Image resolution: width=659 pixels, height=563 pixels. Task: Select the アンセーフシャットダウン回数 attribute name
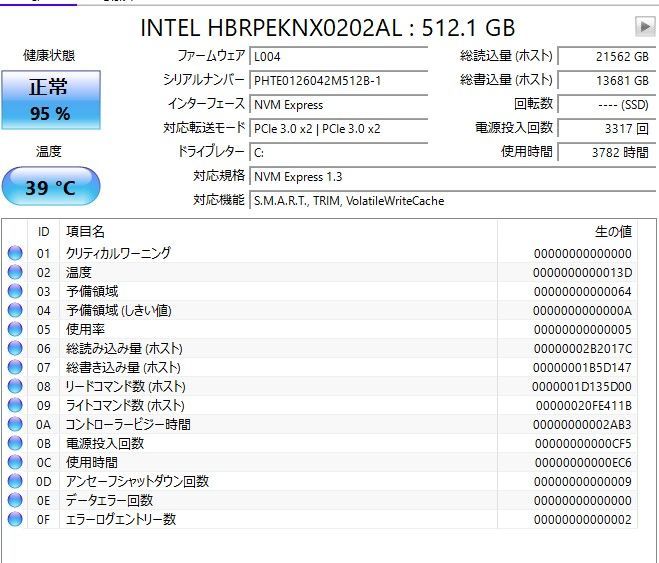coord(137,481)
